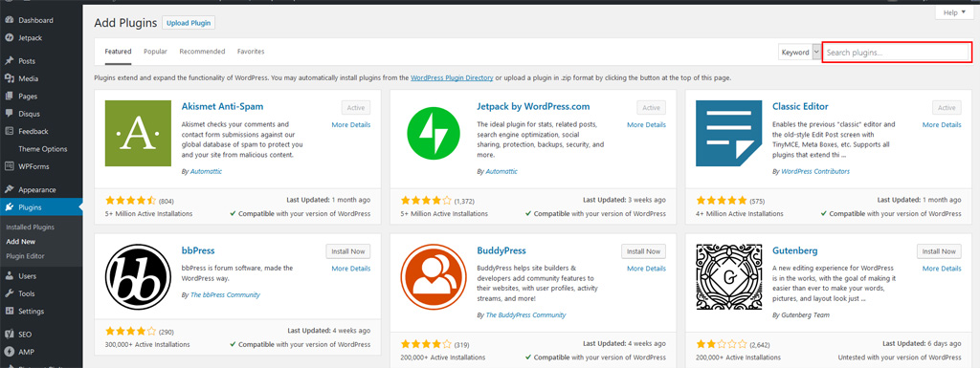The image size is (980, 368).
Task: Select Add New submenu item
Action: (21, 242)
